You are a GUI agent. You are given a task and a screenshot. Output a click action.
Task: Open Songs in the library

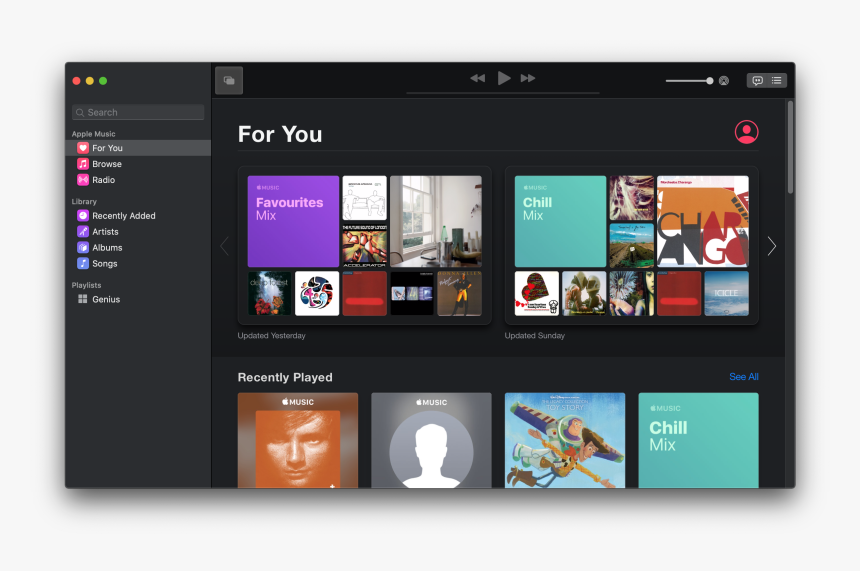[138, 264]
